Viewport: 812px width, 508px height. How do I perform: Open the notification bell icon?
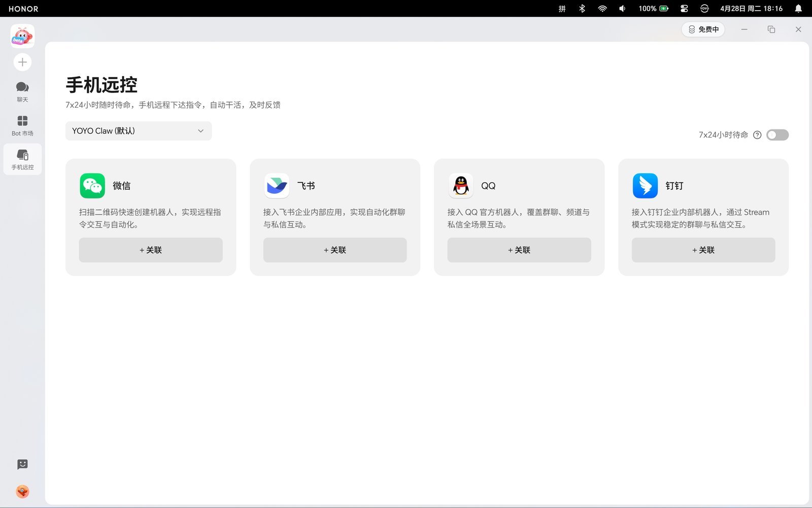pyautogui.click(x=798, y=9)
